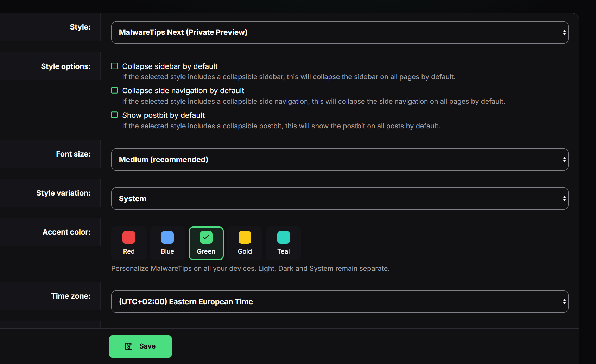This screenshot has width=596, height=364.
Task: Click the floppy disk icon in Save
Action: [129, 346]
